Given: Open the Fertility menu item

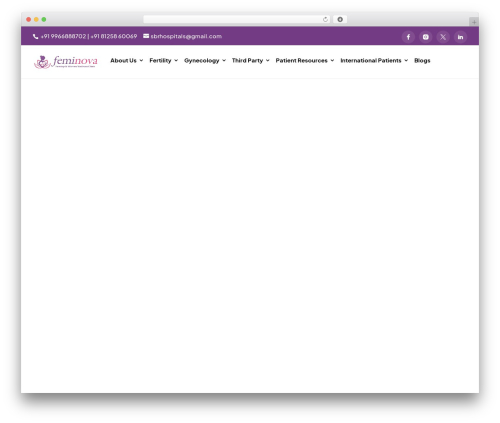Looking at the screenshot, I should click(160, 60).
